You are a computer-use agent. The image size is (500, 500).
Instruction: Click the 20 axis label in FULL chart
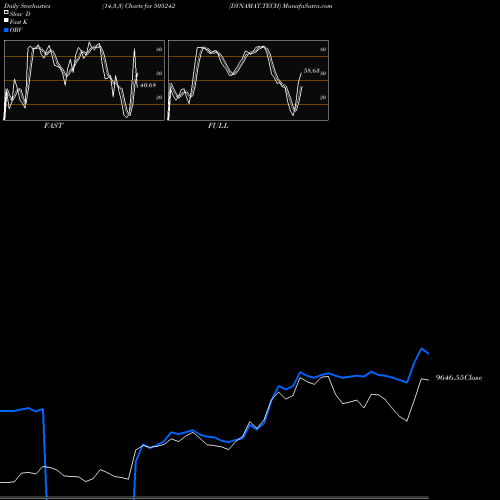[x=323, y=97]
